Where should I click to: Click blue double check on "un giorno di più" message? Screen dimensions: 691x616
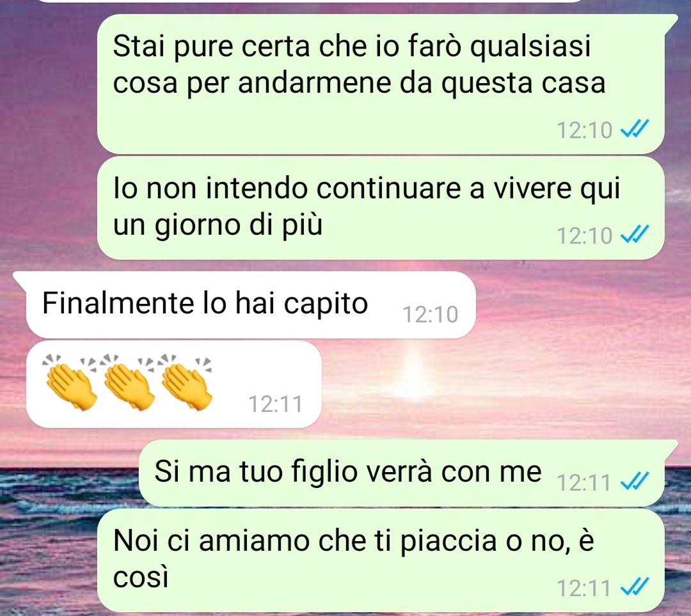pyautogui.click(x=634, y=235)
